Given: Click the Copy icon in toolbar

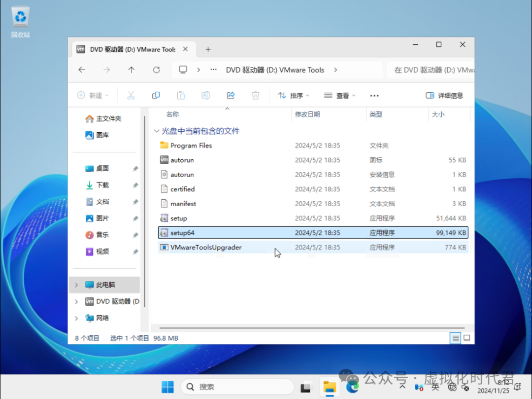Looking at the screenshot, I should click(156, 95).
